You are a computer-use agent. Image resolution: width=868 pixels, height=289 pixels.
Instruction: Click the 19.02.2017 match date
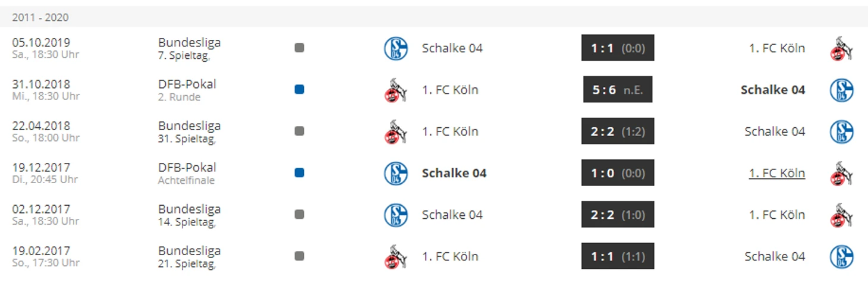41,251
